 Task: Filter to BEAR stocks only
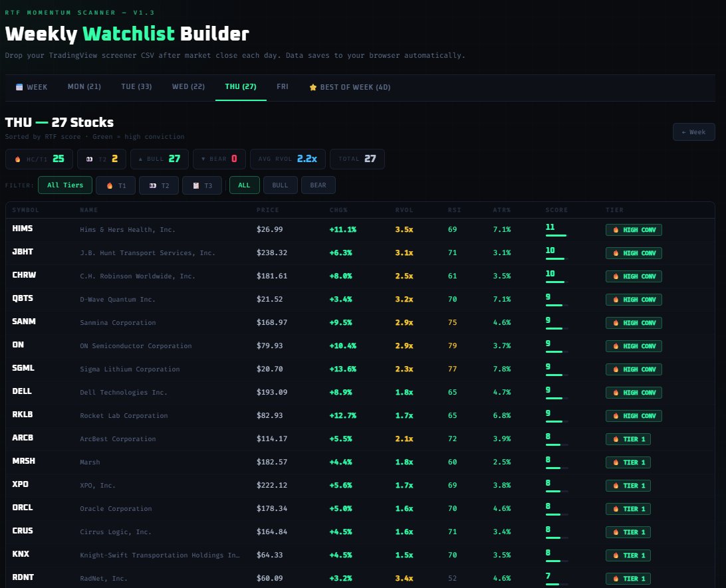(318, 185)
